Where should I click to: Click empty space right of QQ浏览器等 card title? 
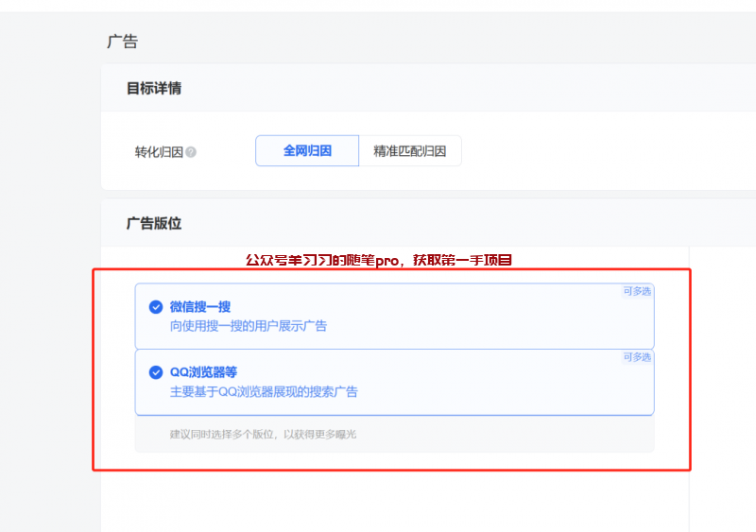[425, 372]
